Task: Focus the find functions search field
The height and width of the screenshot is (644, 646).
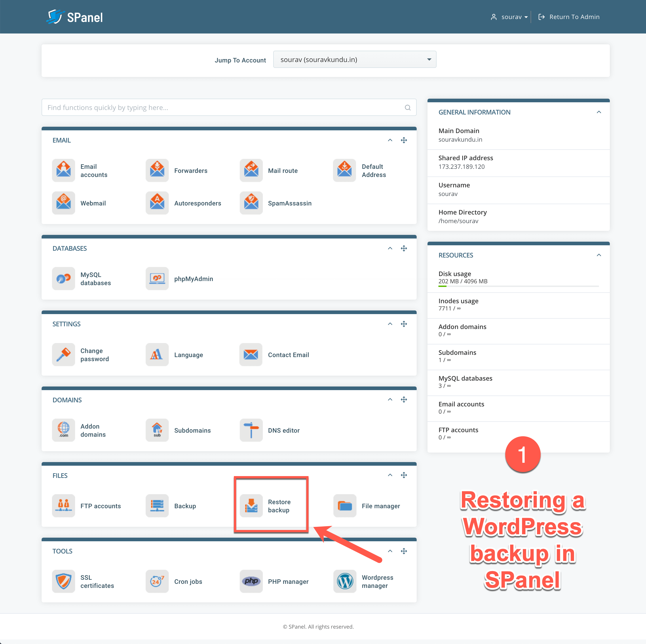Action: 229,107
